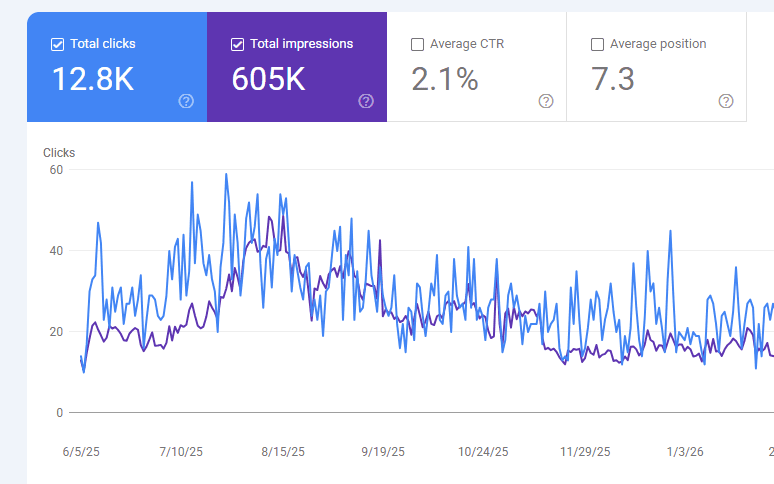Enable the Average CTR checkbox
774x484 pixels.
417,44
